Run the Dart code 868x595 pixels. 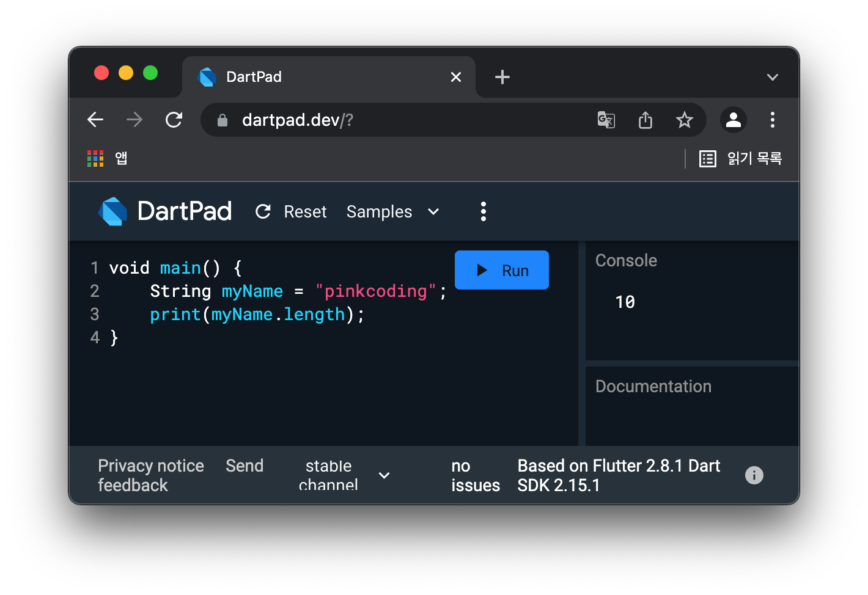[x=502, y=270]
